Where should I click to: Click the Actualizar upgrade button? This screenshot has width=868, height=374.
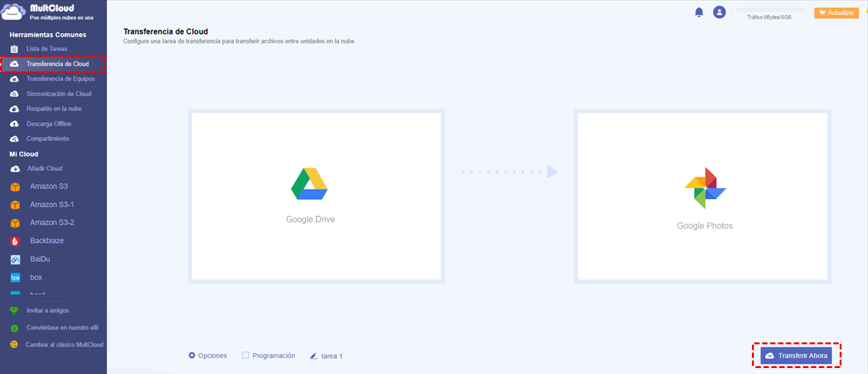tap(836, 13)
